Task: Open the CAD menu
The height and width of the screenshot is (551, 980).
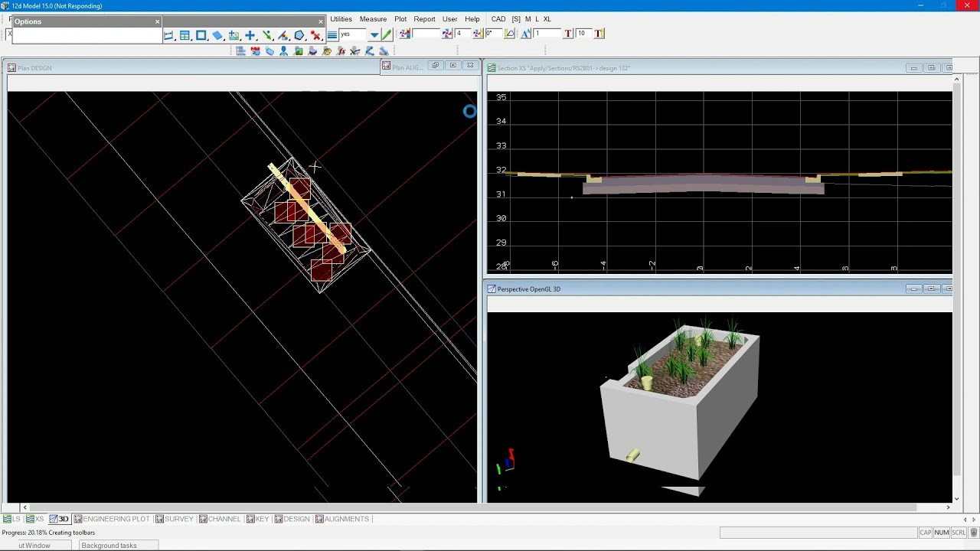Action: 498,19
